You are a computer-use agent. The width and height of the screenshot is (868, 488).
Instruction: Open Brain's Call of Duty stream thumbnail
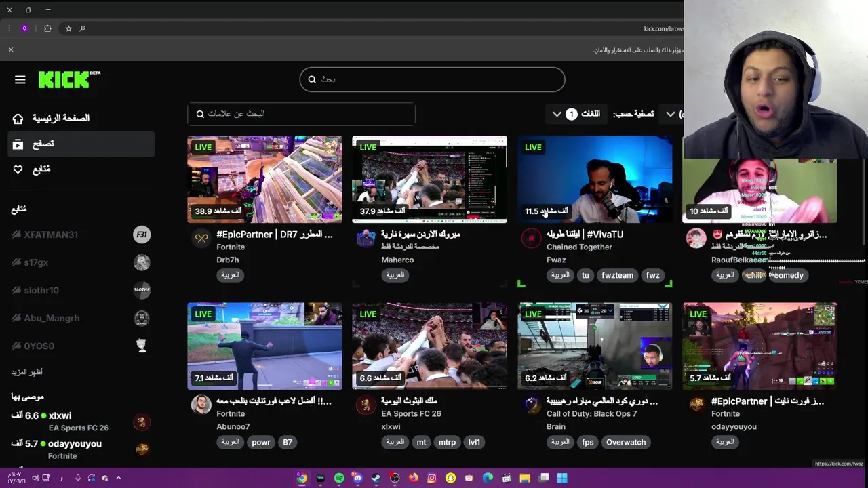coord(595,346)
